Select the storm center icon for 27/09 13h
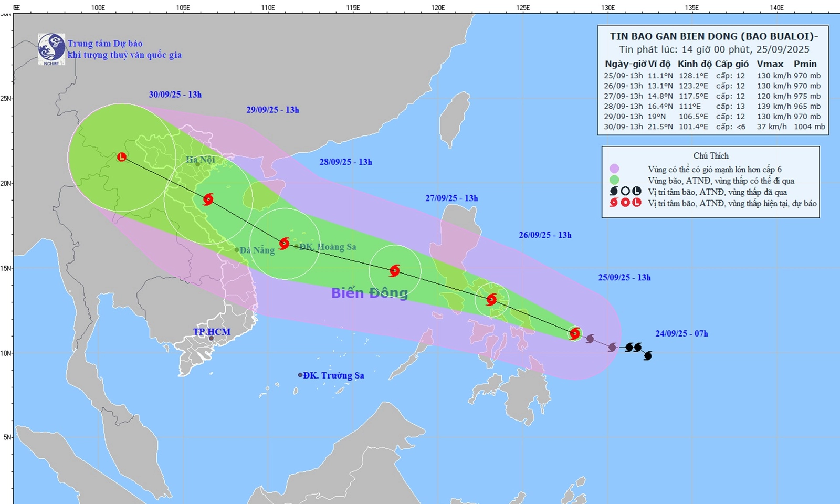This screenshot has height=504, width=840. coord(394,271)
